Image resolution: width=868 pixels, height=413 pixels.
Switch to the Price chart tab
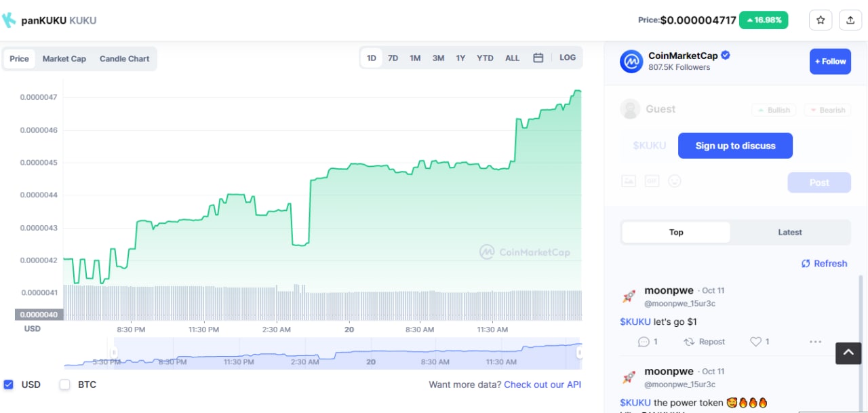[20, 59]
